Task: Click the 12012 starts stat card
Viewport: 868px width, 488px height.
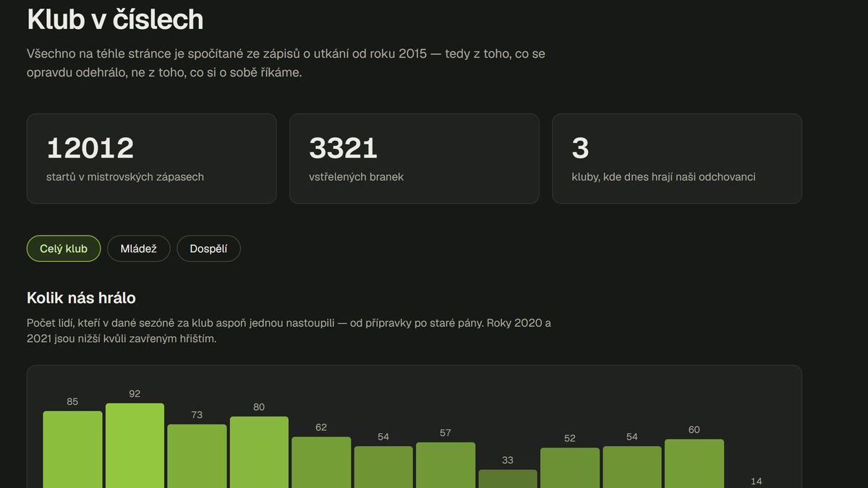Action: (x=151, y=158)
